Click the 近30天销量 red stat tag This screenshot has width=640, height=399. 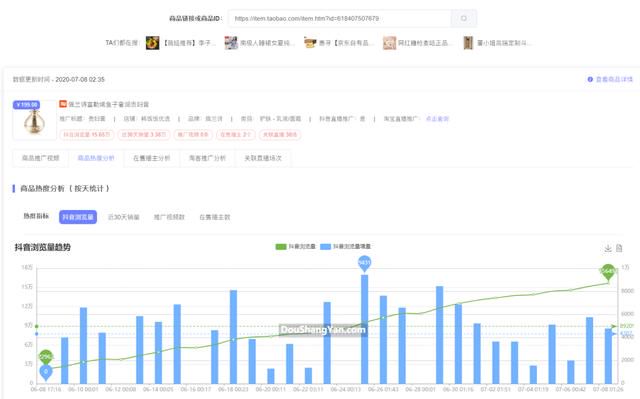tap(144, 135)
